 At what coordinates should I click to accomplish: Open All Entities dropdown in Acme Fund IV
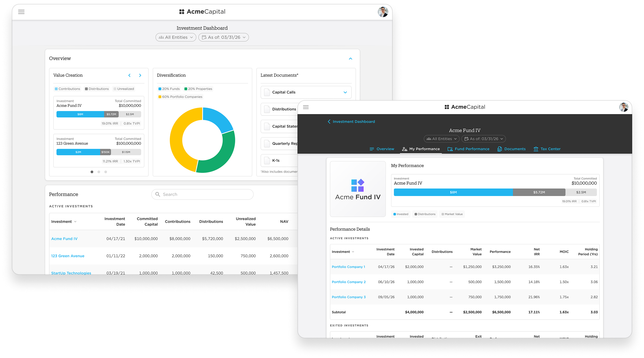[442, 139]
